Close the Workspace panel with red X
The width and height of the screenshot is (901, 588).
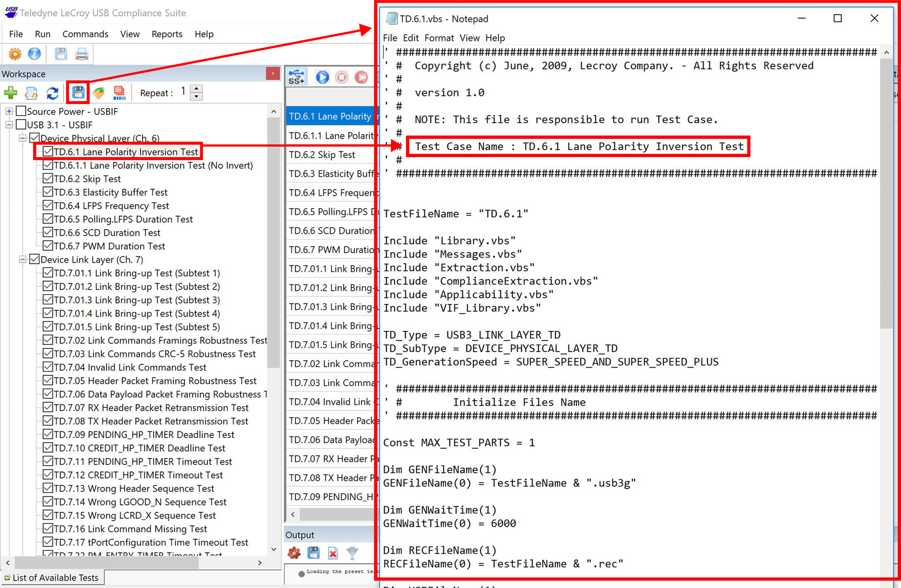click(273, 74)
